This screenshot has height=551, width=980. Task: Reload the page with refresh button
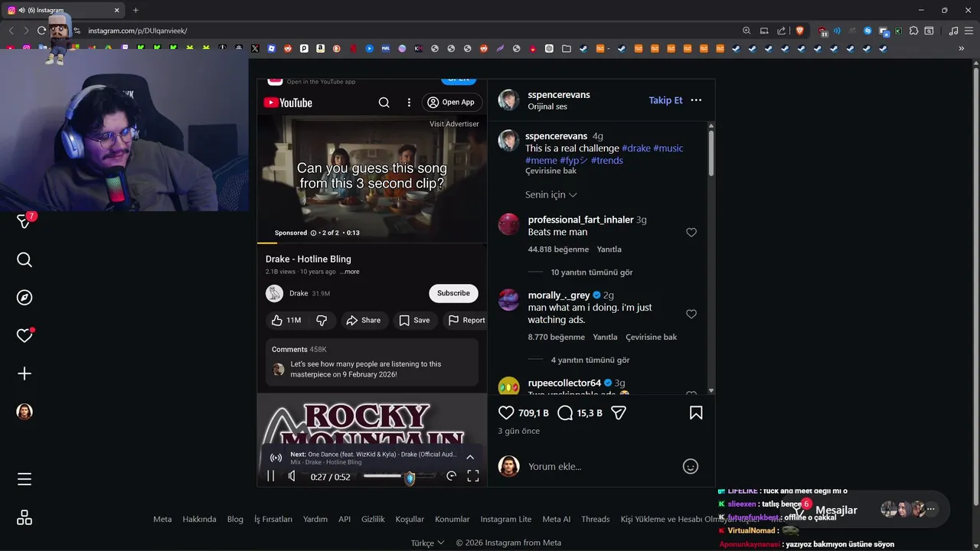(41, 31)
